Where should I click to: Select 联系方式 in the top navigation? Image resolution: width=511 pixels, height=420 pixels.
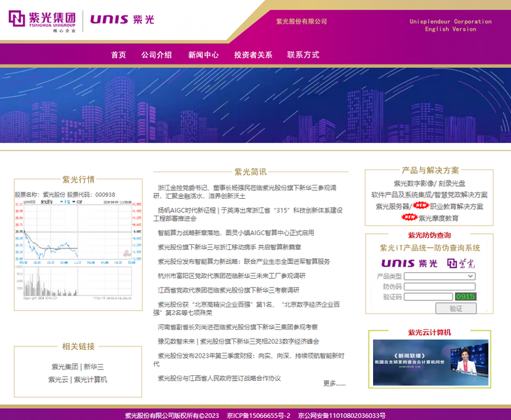point(303,55)
